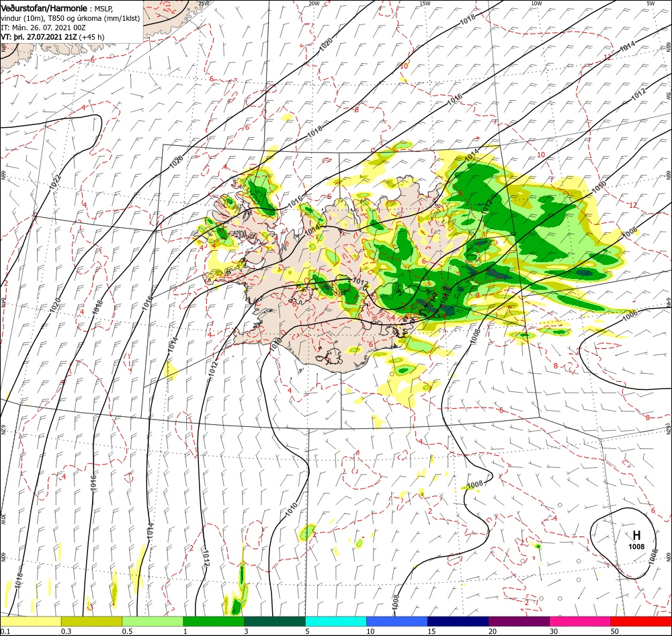Click the 30 legend value label
Screen dimensions: 672x636
pyautogui.click(x=554, y=631)
